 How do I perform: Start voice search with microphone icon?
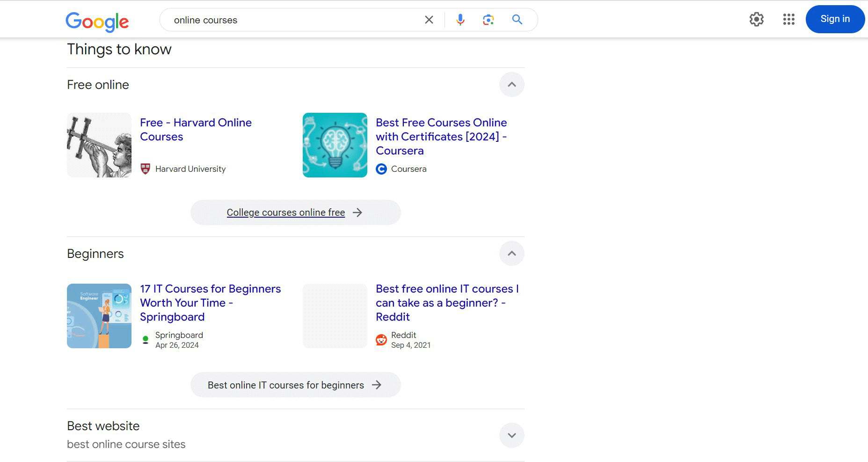460,20
